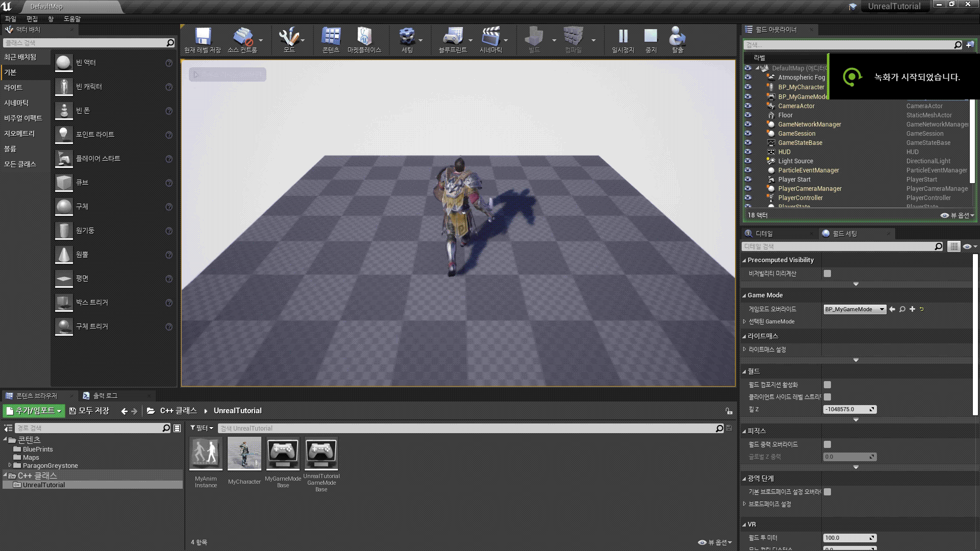Open help for Cylinder actor

[x=169, y=231]
